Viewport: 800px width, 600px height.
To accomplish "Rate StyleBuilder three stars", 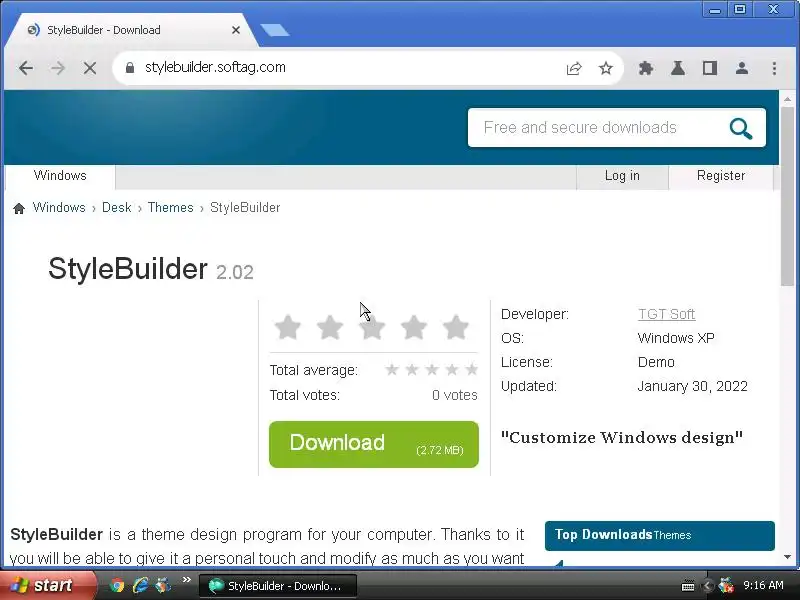I will 372,327.
